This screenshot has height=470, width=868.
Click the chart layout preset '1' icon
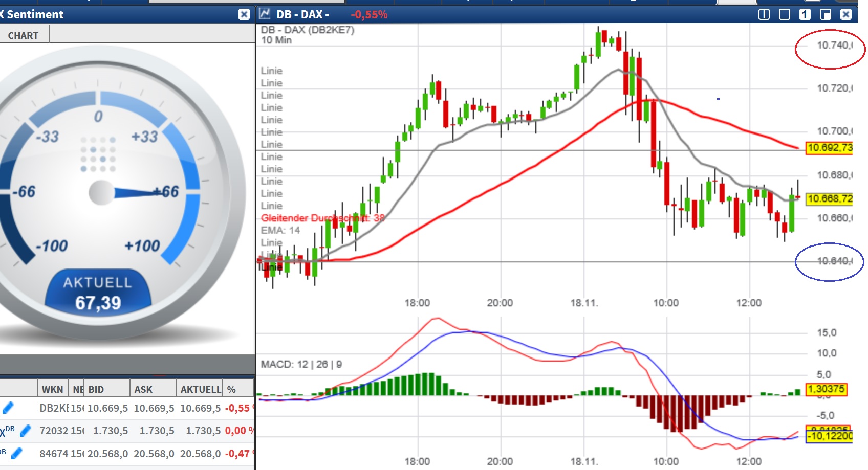click(804, 15)
